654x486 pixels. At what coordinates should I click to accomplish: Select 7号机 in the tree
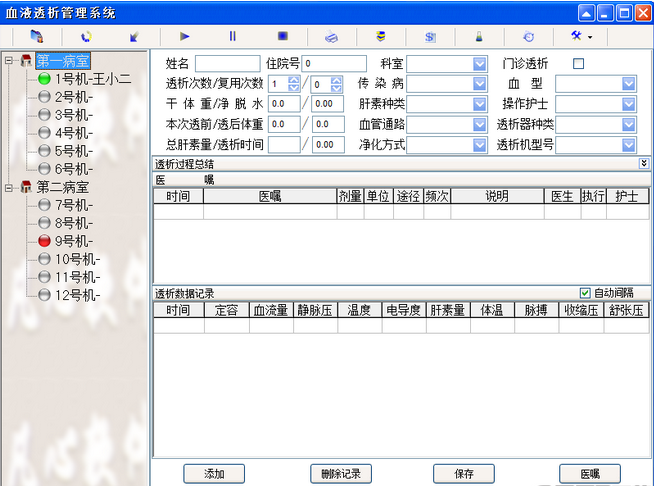pos(74,205)
